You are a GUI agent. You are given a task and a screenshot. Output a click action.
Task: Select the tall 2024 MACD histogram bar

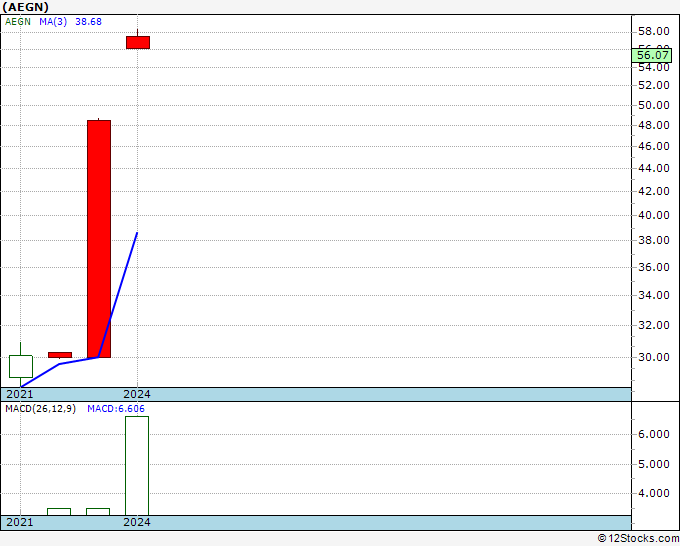pyautogui.click(x=137, y=466)
